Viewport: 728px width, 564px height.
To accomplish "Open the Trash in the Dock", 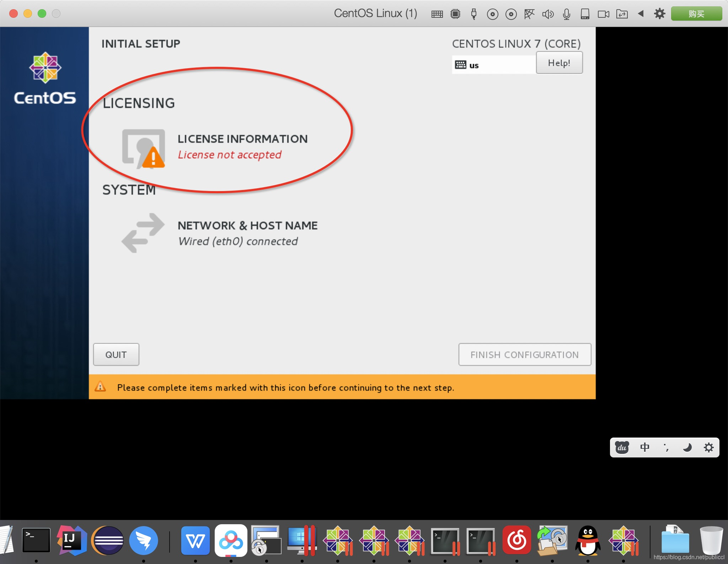I will [x=711, y=541].
